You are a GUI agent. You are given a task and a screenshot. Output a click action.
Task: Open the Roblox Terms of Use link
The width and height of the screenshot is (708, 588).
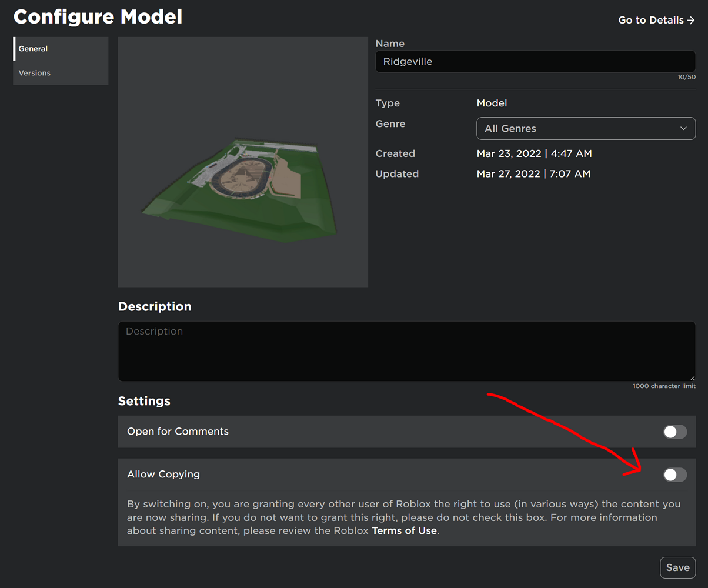click(406, 530)
